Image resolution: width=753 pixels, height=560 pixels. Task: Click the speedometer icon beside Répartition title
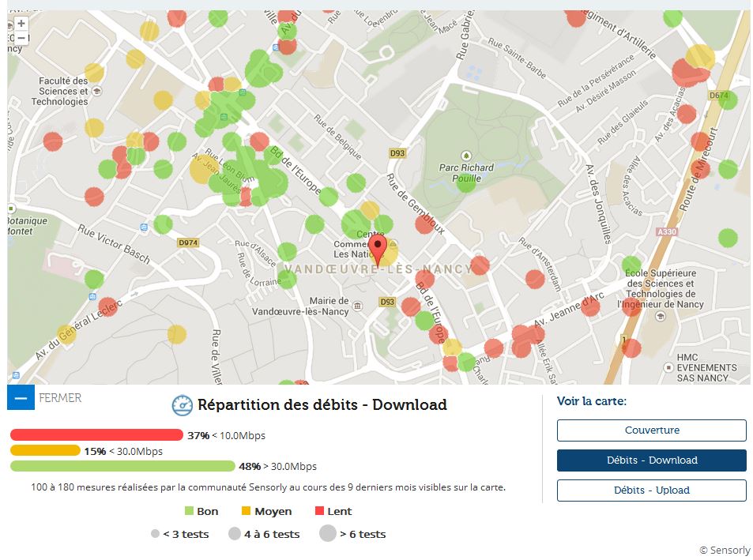[x=183, y=405]
